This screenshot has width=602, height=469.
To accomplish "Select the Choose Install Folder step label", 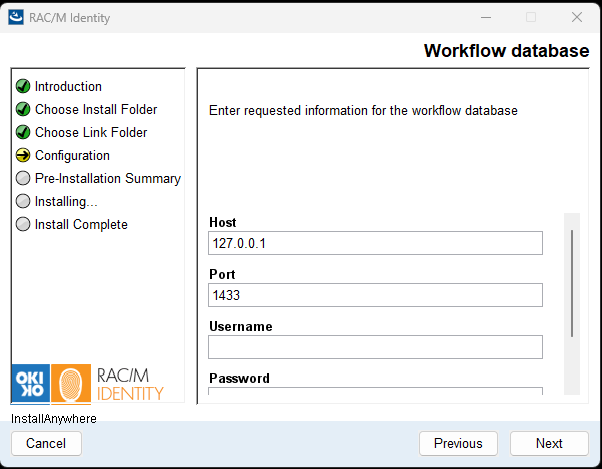I will [x=96, y=109].
